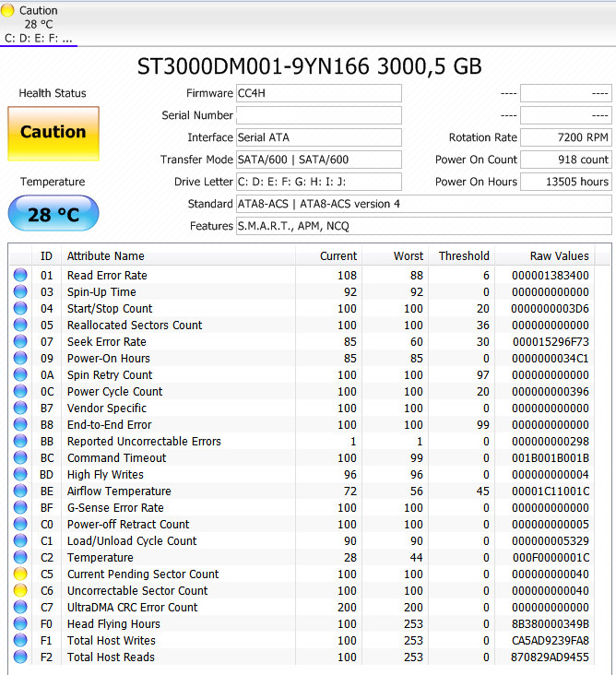
Task: Click the Worst column header
Action: [396, 256]
